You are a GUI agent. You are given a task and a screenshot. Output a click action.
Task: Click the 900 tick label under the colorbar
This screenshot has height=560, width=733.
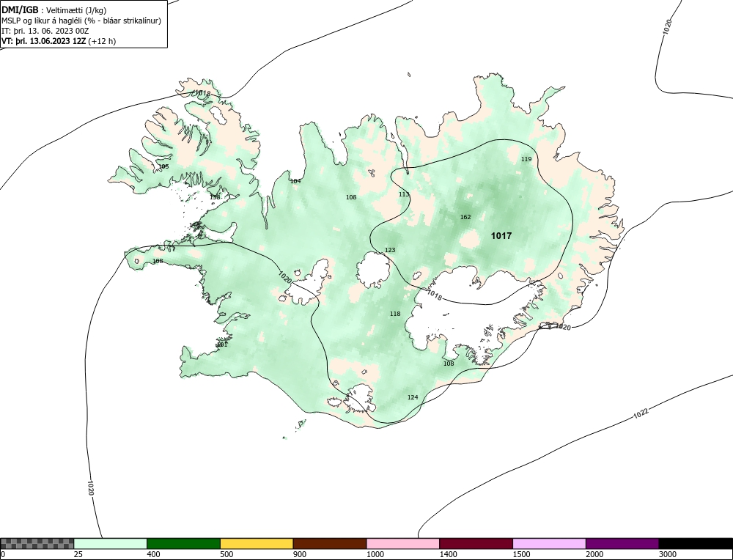tap(300, 554)
